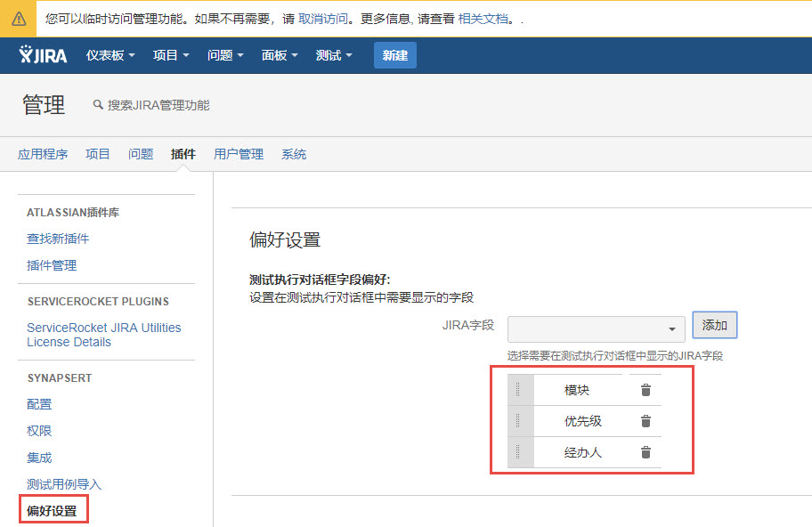This screenshot has height=527, width=812.
Task: Open 查找新插件 in sidebar
Action: point(58,239)
